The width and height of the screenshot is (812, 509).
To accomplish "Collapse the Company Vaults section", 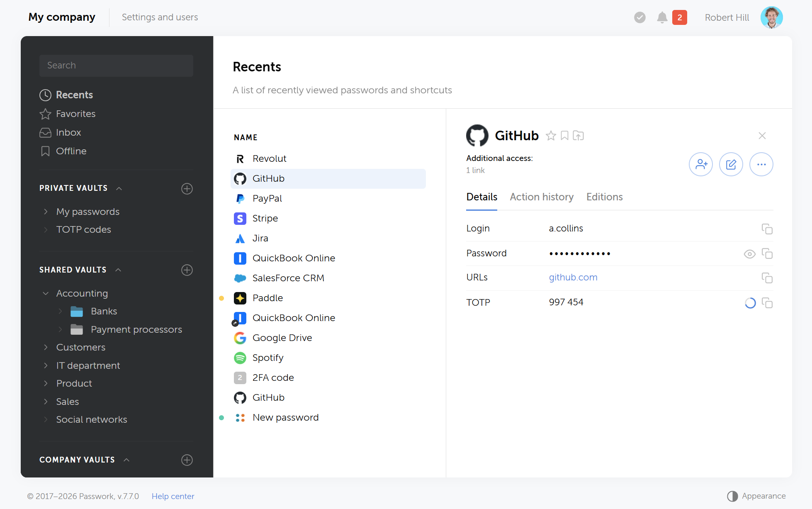I will pos(126,460).
